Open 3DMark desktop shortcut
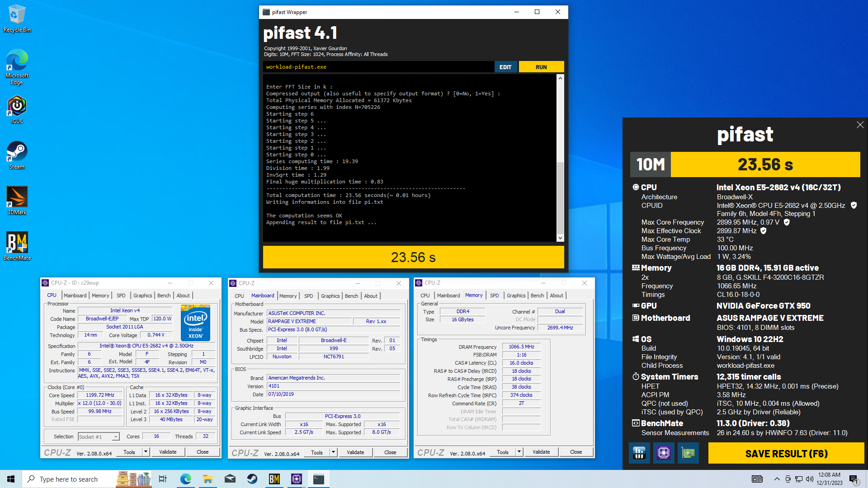The width and height of the screenshot is (868, 488). coord(17,201)
